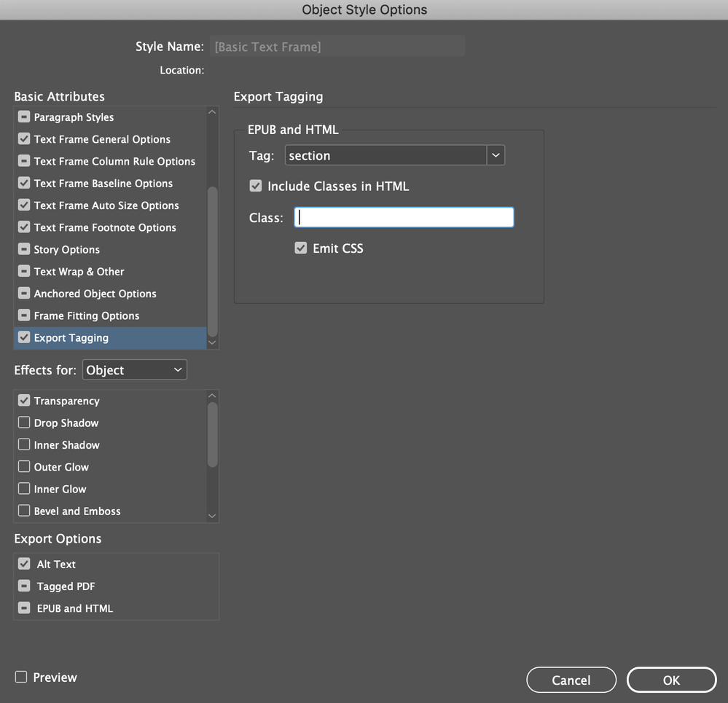Toggle Anchored Object Options checkbox
Screen dimensions: 728x703
[x=24, y=294]
